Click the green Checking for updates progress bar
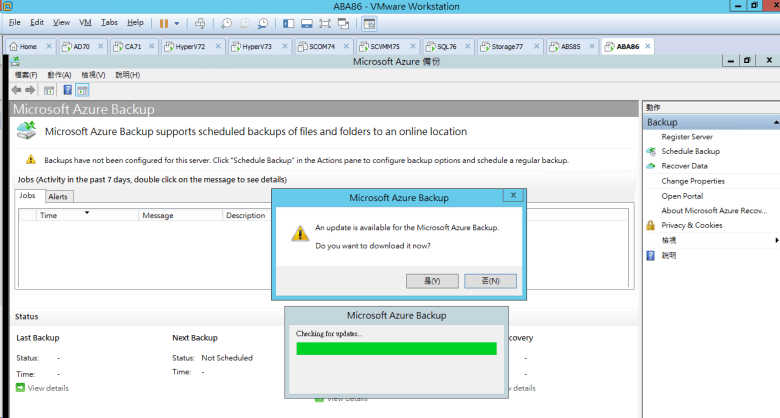780x418 pixels. [x=396, y=348]
